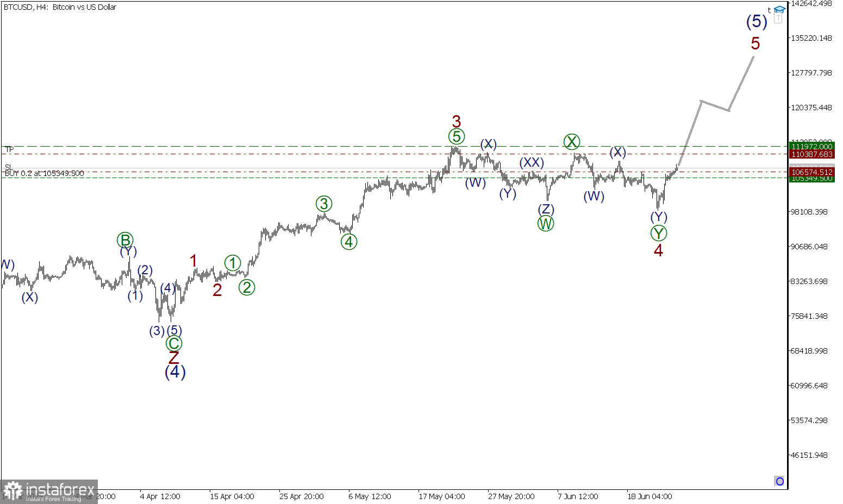The height and width of the screenshot is (504, 843).
Task: Click the 53574.298 price axis value
Action: coord(810,420)
